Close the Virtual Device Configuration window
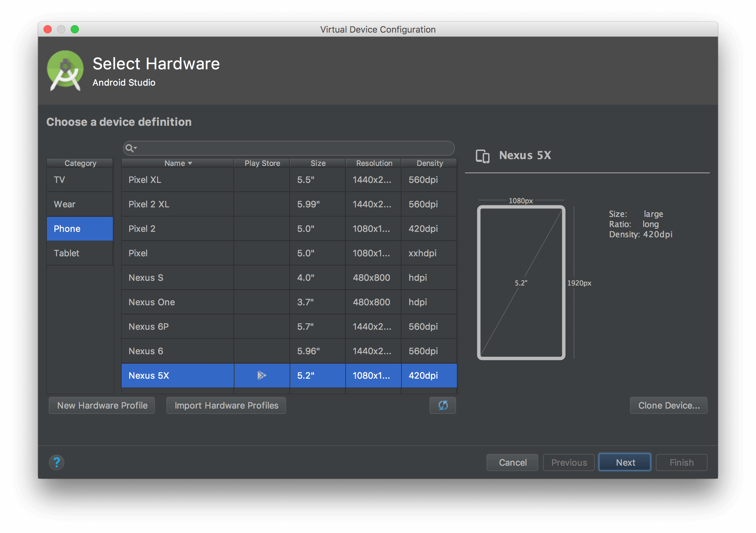Screen dimensions: 756x533 [48, 29]
